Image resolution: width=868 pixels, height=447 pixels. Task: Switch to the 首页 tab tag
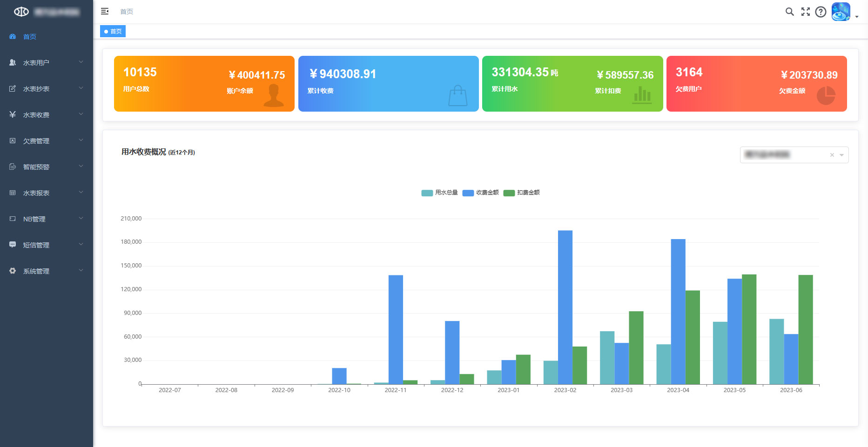tap(113, 31)
